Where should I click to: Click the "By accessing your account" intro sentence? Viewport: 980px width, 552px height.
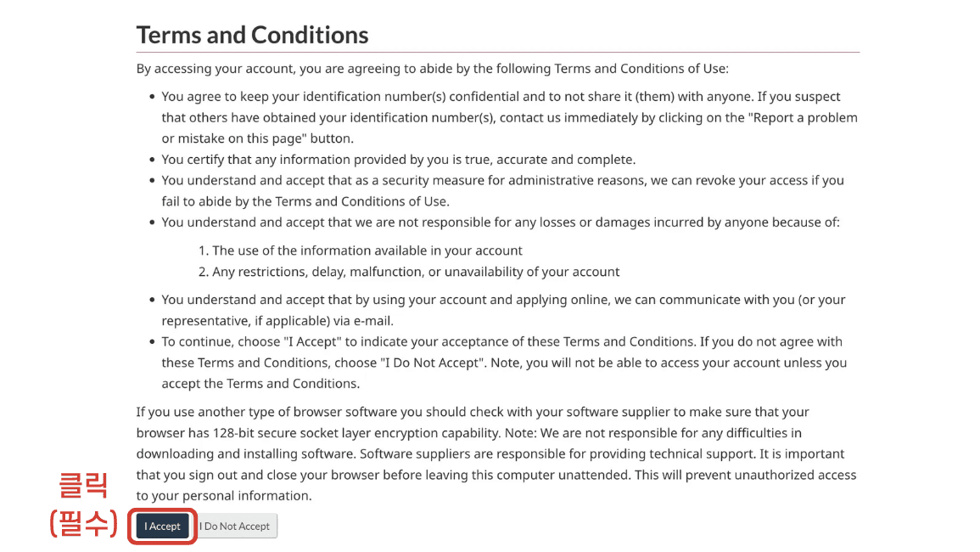432,69
